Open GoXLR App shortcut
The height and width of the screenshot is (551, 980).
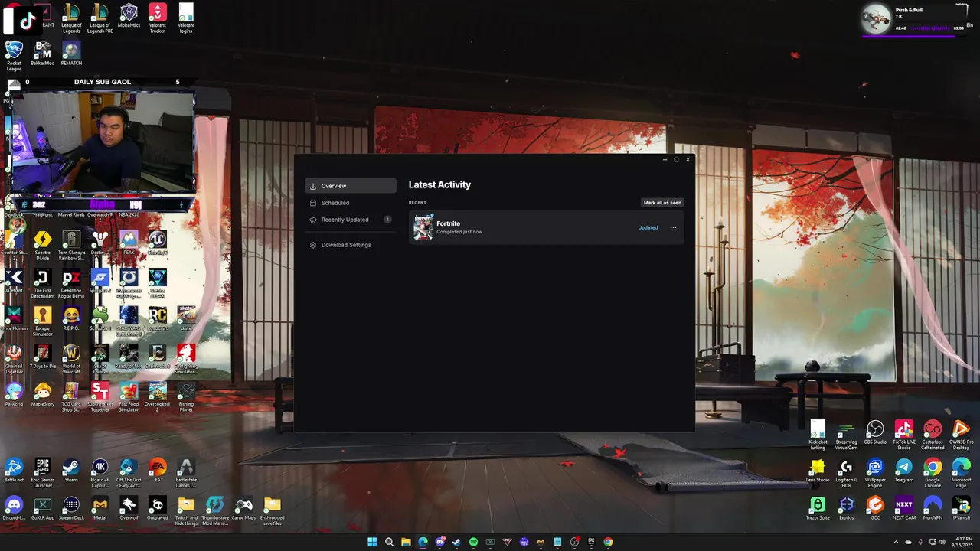click(43, 509)
